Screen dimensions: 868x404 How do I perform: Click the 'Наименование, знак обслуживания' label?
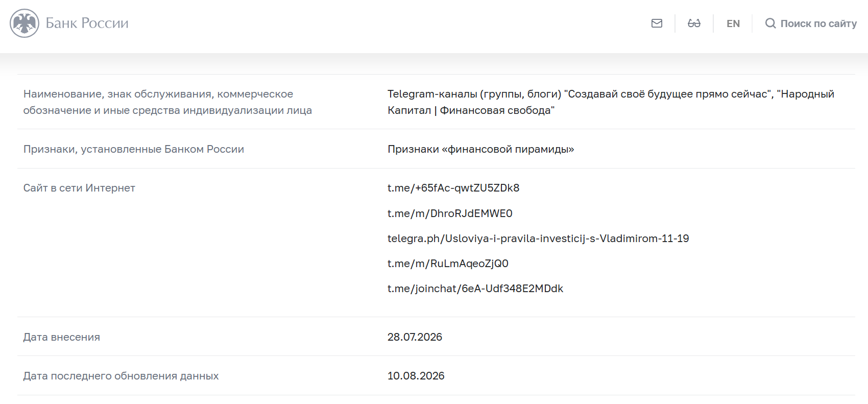click(x=167, y=102)
